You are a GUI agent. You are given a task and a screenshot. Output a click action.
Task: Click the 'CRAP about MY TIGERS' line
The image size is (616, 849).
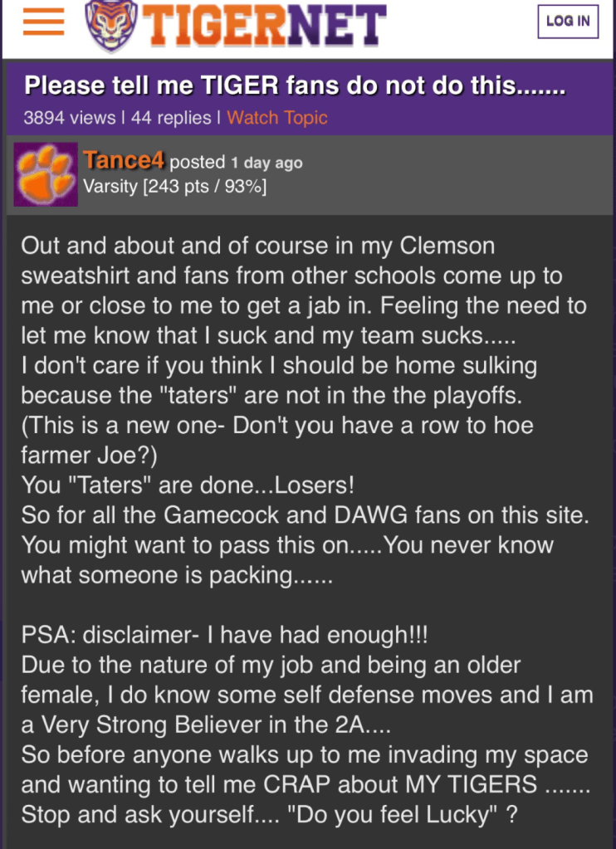pos(305,784)
